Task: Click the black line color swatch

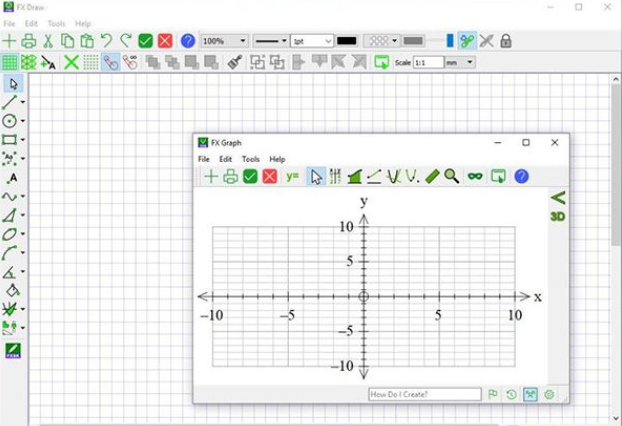Action: 346,41
